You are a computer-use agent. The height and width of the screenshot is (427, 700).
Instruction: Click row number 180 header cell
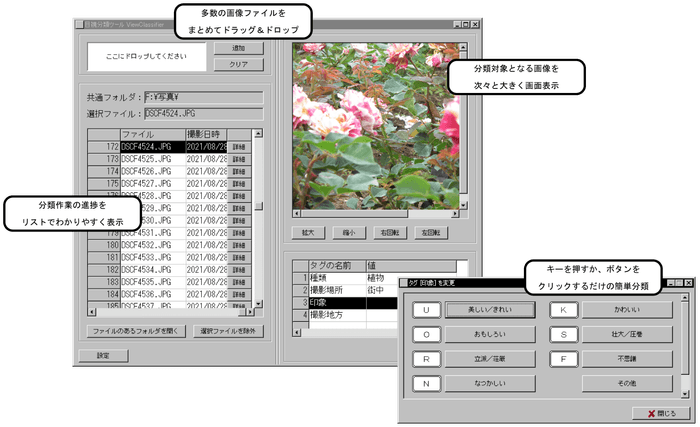click(x=104, y=245)
